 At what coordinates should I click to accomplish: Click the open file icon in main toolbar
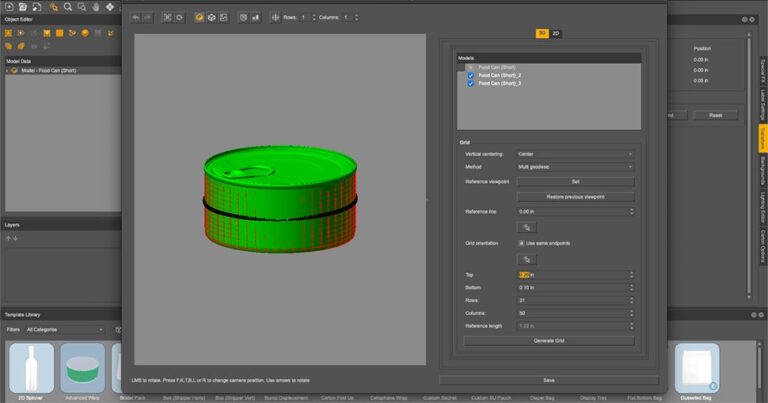pos(23,7)
